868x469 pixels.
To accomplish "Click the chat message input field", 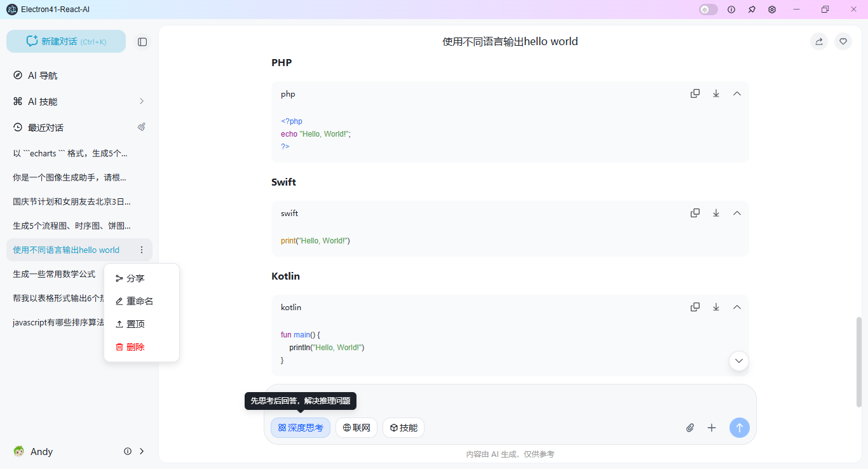I will click(510, 402).
